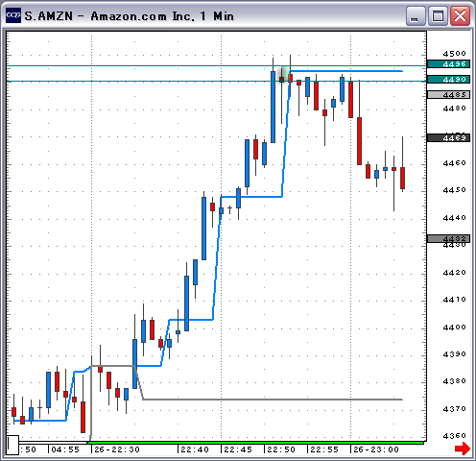Click the 22:40 time axis label

click(x=195, y=449)
